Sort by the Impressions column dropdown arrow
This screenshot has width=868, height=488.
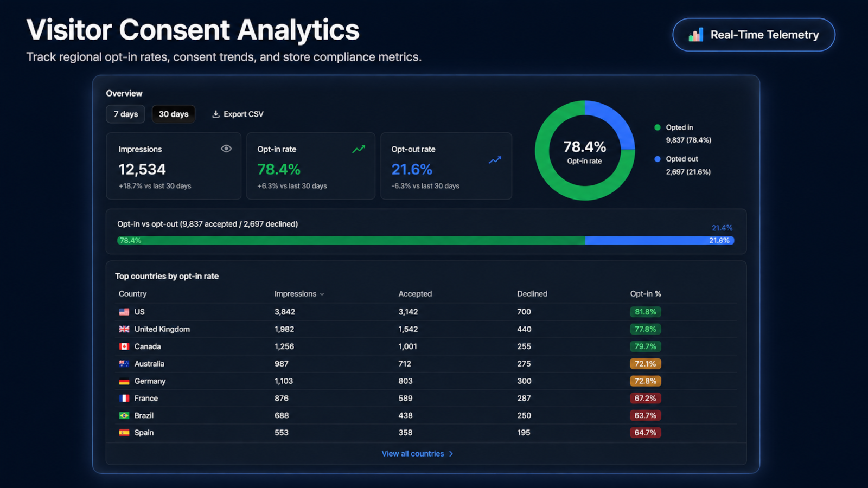click(x=322, y=294)
